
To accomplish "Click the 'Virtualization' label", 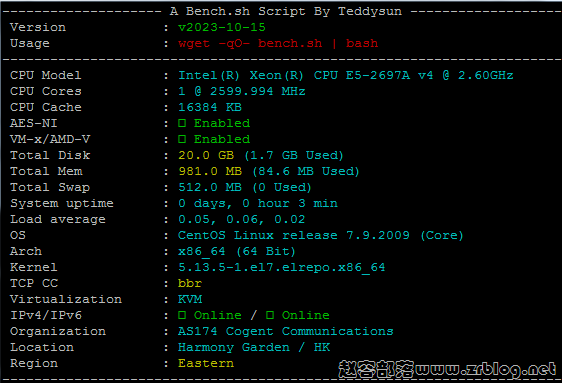I will [x=66, y=299].
